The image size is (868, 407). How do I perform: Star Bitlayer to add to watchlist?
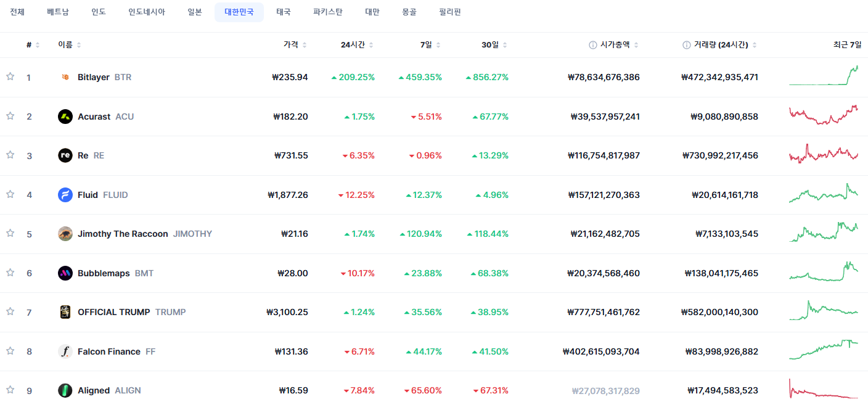[10, 76]
